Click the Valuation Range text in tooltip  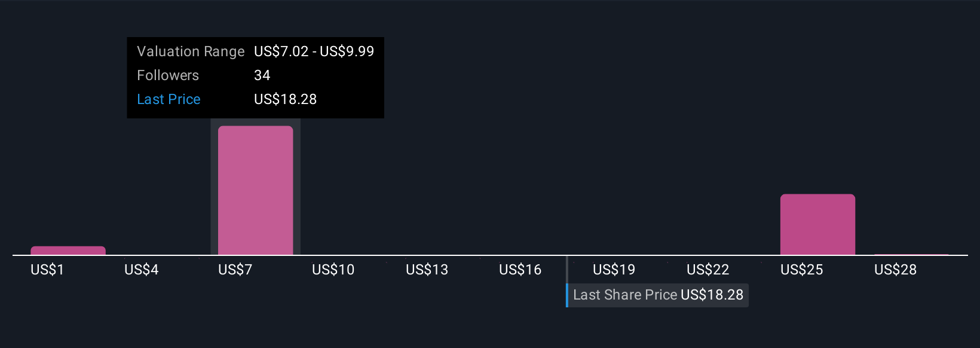(191, 51)
